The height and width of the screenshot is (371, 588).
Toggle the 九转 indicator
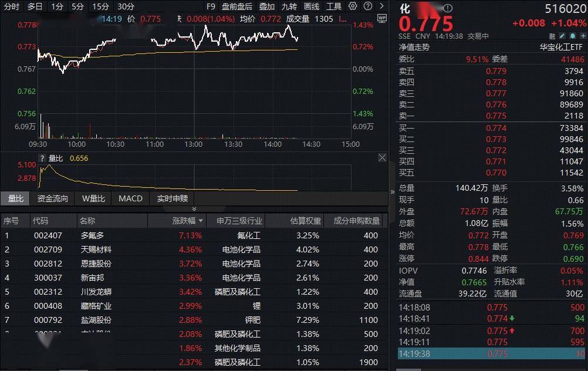coord(289,6)
